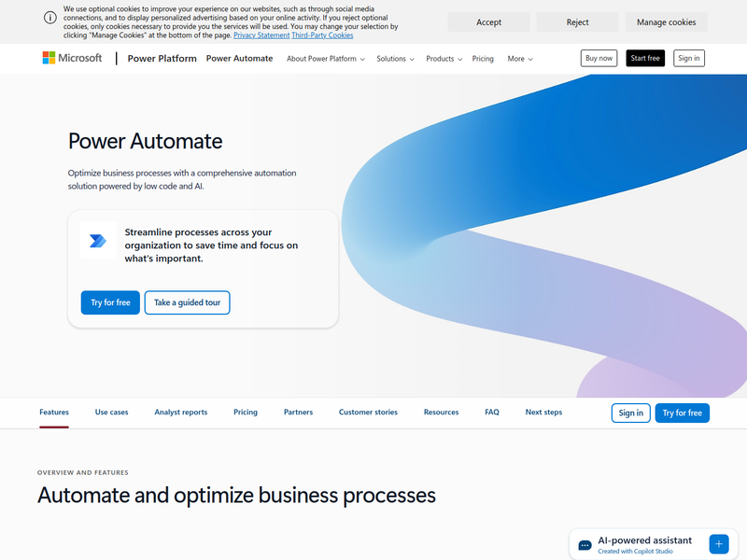Expand the Products dropdown menu
747x560 pixels.
coord(444,59)
